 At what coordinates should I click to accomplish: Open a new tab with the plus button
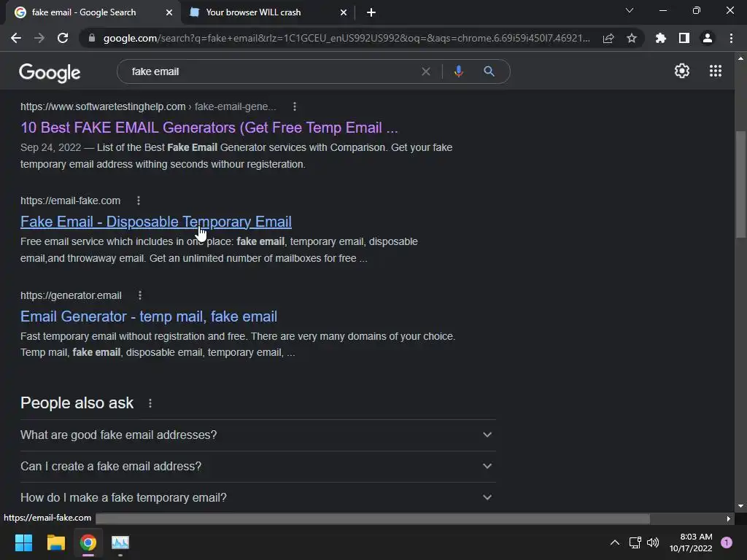click(x=371, y=12)
